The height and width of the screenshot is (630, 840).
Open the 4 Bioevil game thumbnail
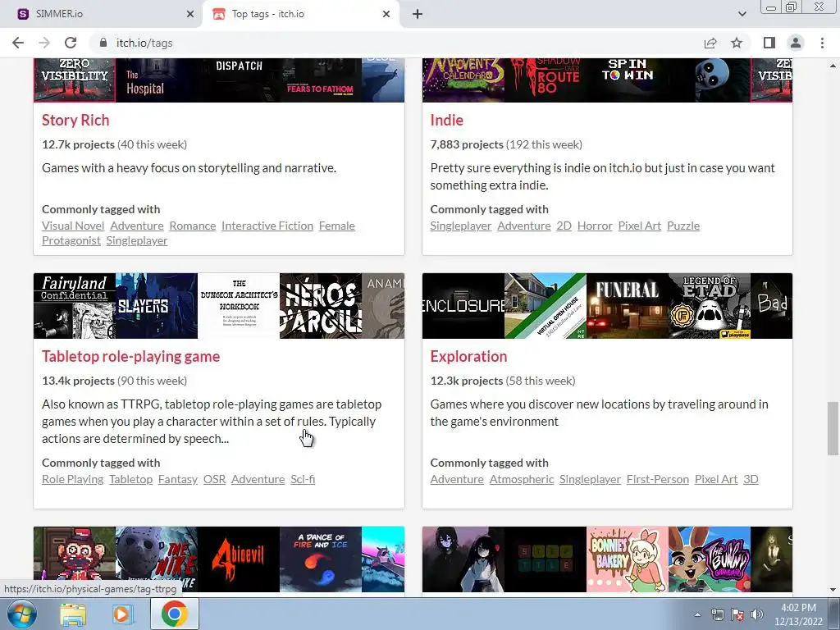tap(239, 559)
